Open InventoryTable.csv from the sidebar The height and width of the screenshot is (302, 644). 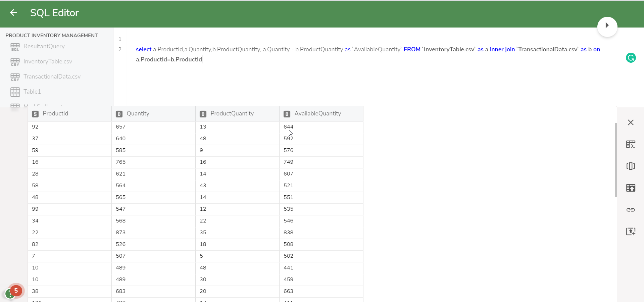tap(47, 61)
